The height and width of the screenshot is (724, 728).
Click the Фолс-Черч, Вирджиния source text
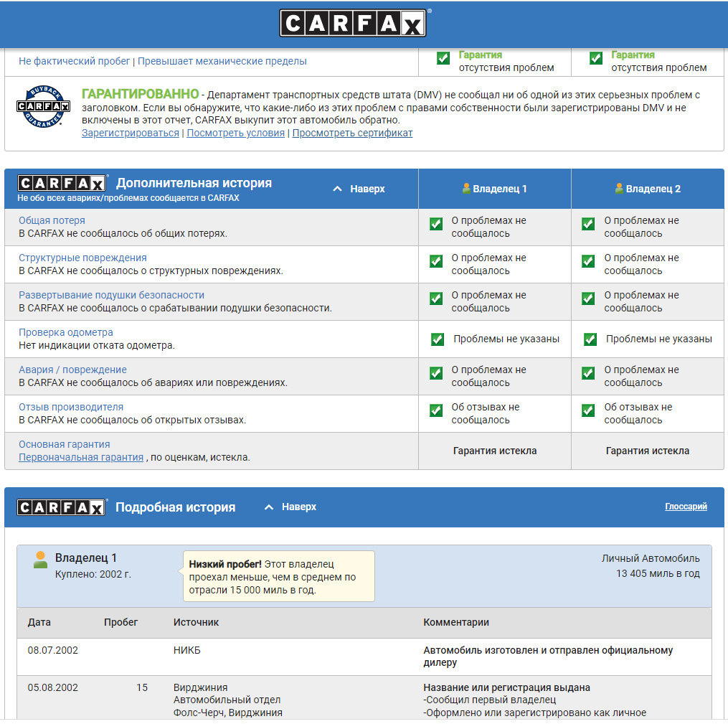coord(228,713)
